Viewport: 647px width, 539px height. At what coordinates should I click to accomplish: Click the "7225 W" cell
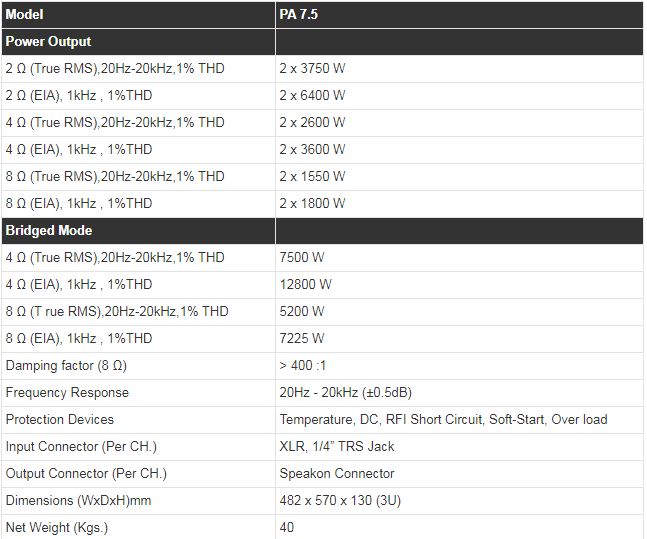click(x=302, y=339)
